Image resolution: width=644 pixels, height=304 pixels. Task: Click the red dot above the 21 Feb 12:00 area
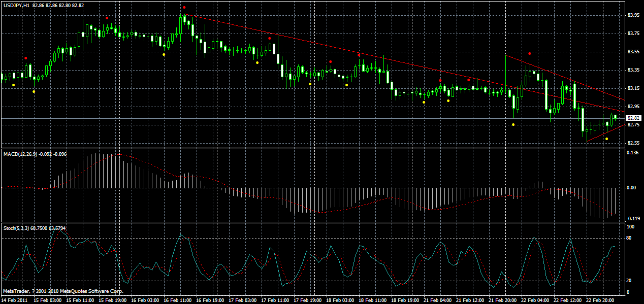(x=468, y=79)
